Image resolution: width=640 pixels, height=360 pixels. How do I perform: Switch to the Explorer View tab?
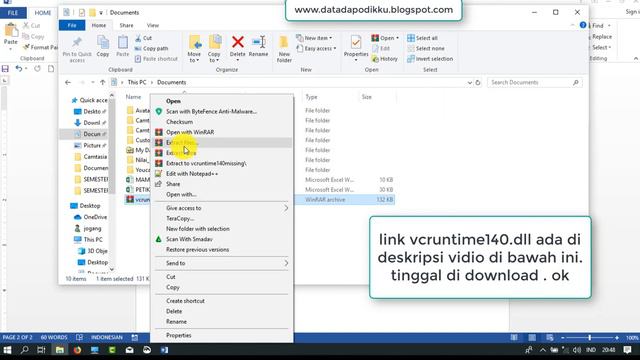click(x=153, y=25)
